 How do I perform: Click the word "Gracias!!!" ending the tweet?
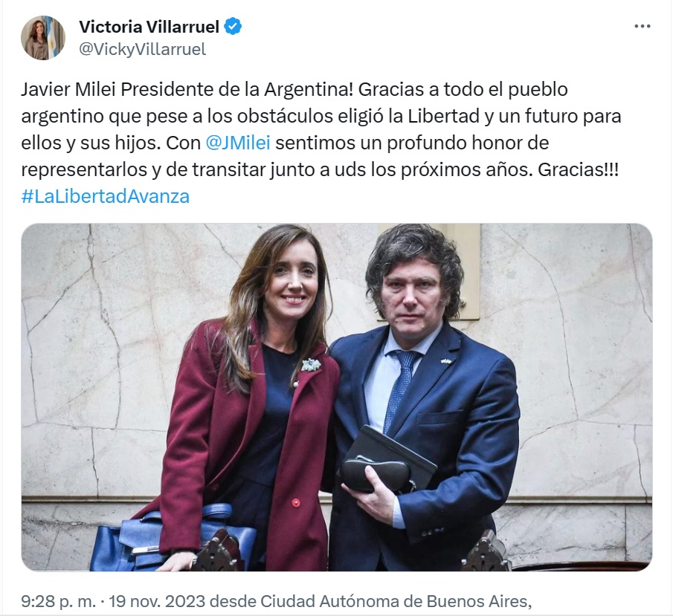[578, 170]
